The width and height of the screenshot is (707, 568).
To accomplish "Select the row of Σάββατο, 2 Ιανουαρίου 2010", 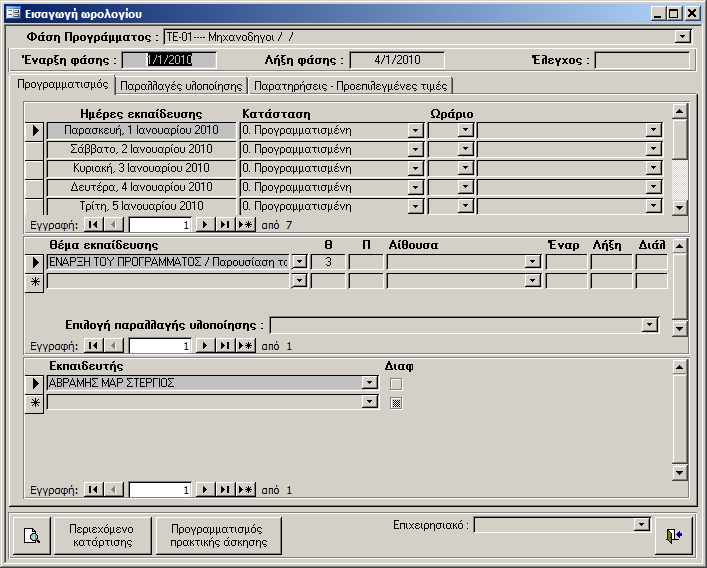I will 34,150.
